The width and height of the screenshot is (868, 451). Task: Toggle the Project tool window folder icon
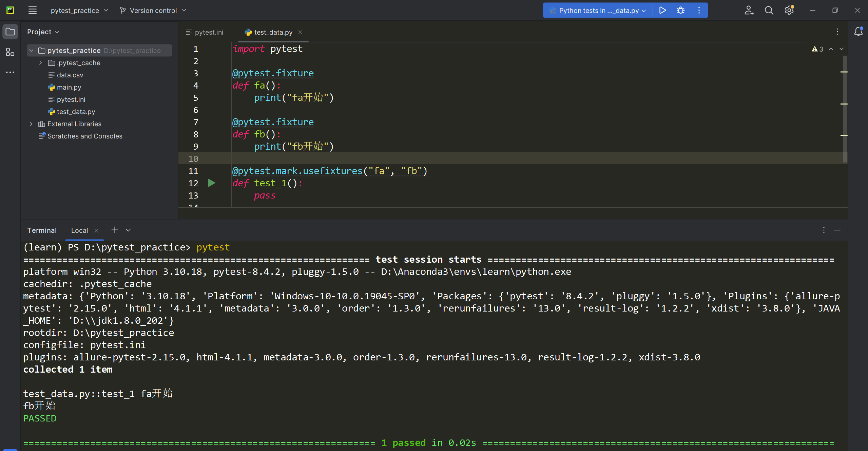pyautogui.click(x=10, y=32)
